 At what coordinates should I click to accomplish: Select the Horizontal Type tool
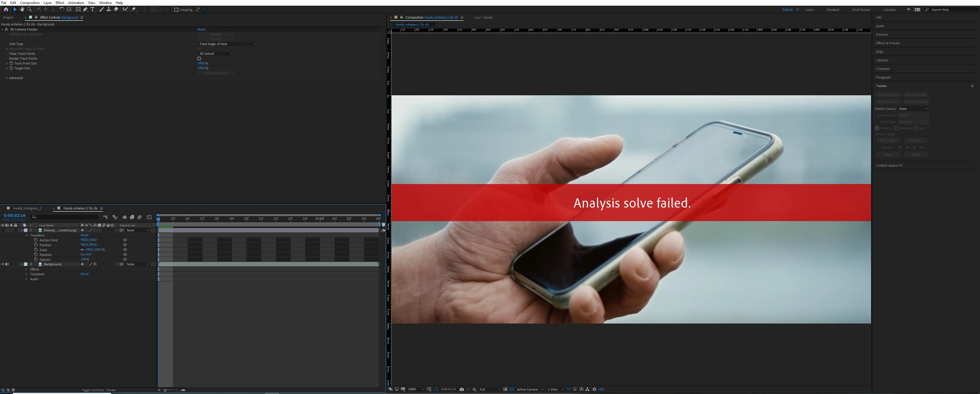coord(92,9)
